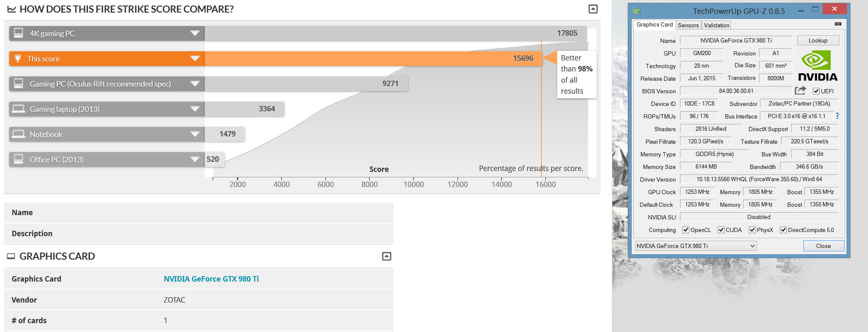This screenshot has width=868, height=332.
Task: Open the GPU selection dropdown in GPU-Z
Action: (x=752, y=246)
